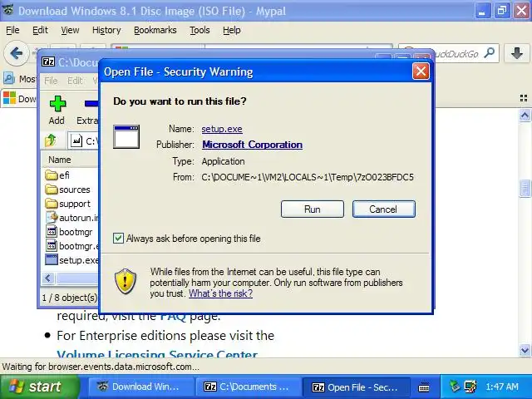Click the safely remove hardware tray icon
Screen dimensions: 532x399
tap(454, 386)
